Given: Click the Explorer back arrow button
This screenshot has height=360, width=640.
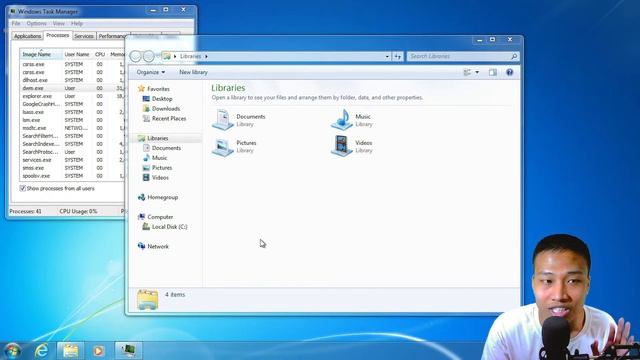Looking at the screenshot, I should [136, 56].
